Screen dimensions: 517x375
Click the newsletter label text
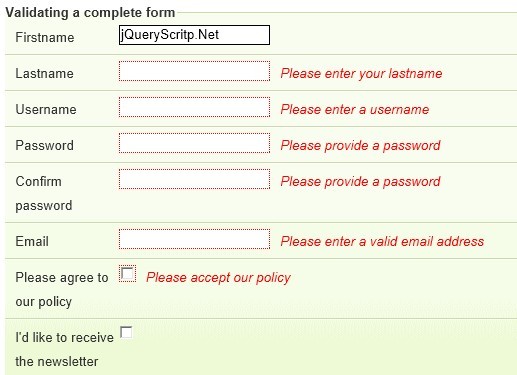tap(64, 349)
